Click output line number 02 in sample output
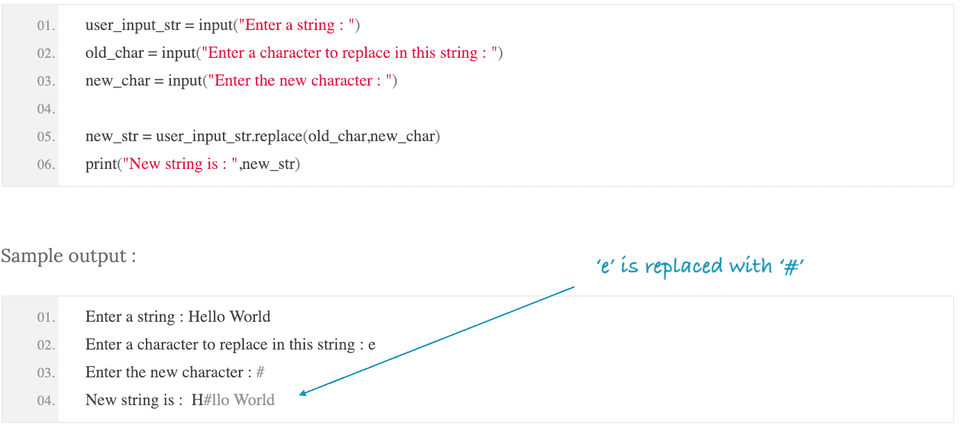This screenshot has height=431, width=960. tap(45, 345)
